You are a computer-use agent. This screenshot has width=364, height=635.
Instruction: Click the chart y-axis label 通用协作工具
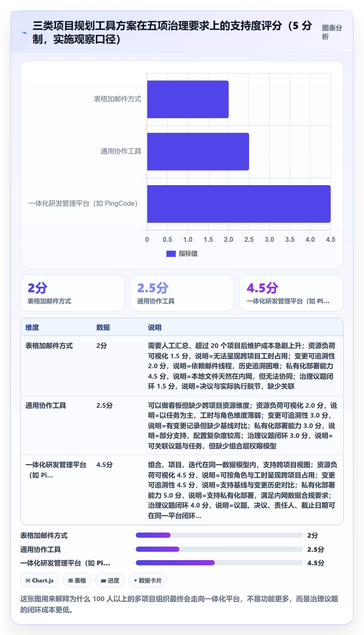coord(121,151)
